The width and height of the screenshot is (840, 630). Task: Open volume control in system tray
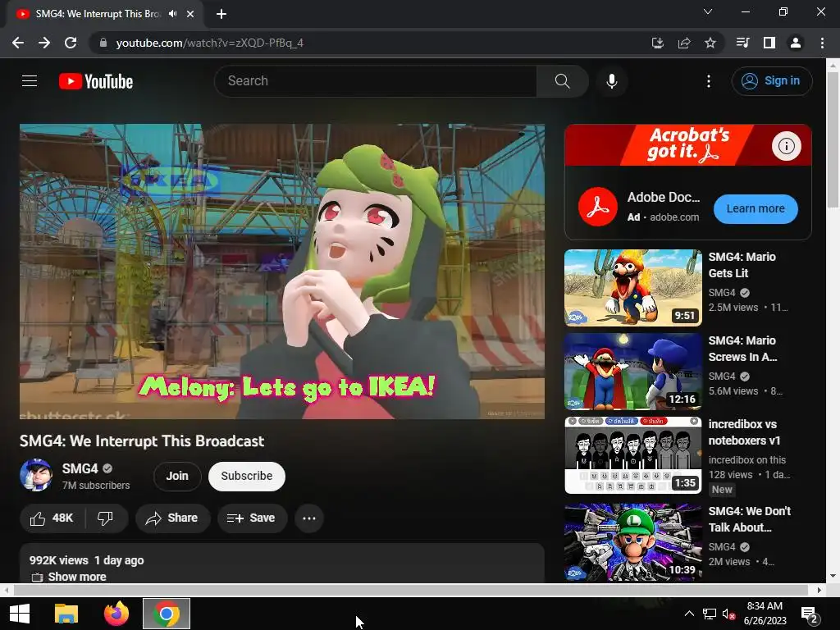(728, 614)
